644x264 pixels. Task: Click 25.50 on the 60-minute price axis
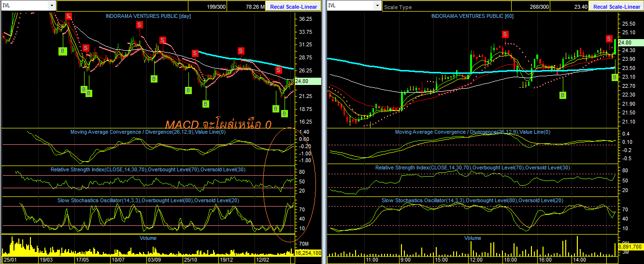tap(629, 24)
